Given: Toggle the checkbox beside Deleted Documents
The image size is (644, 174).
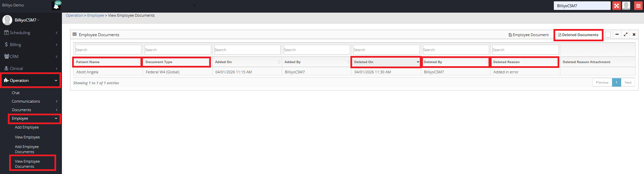Looking at the screenshot, I should point(608,34).
